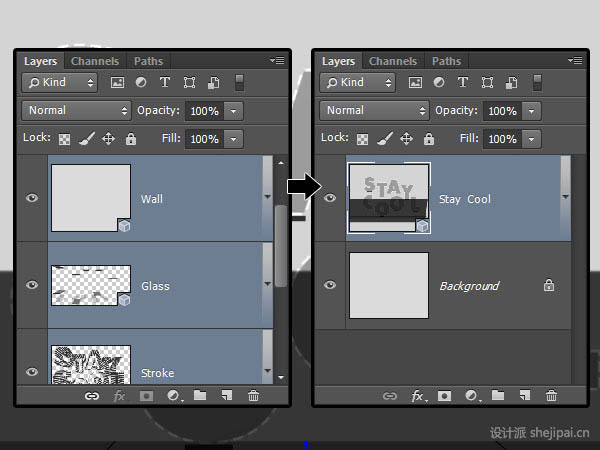Create adjustment layer in right panel
600x450 pixels.
(473, 396)
